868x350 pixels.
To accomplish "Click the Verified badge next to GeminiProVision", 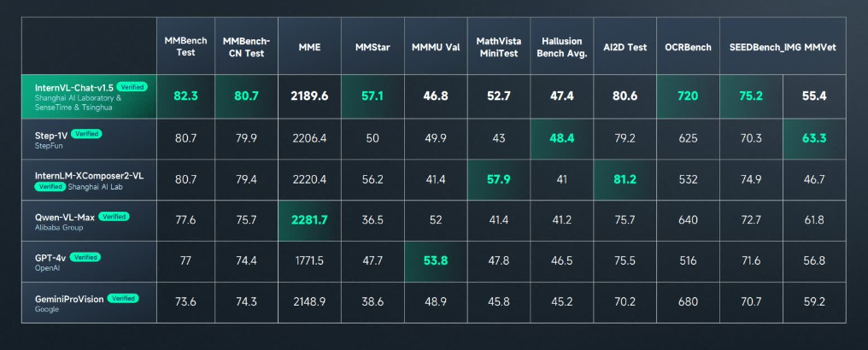I will [123, 298].
